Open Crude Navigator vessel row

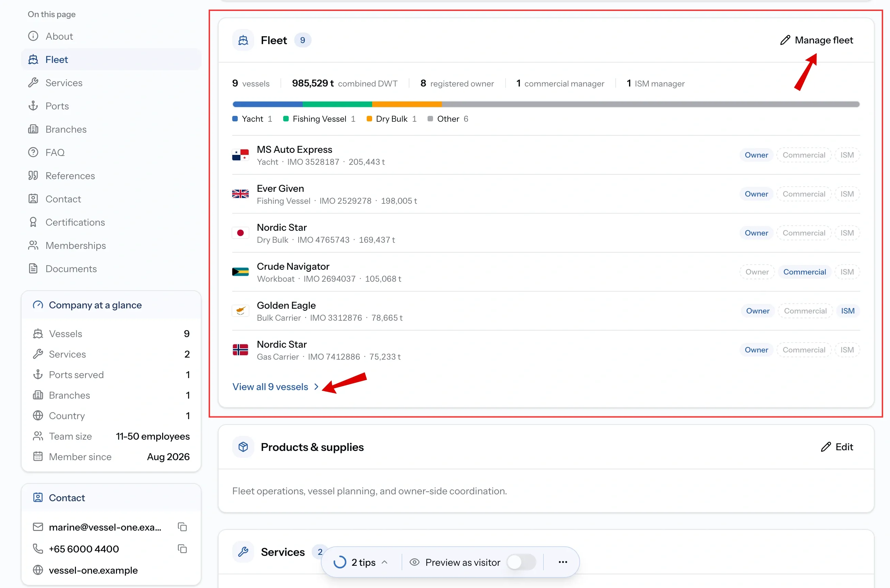pyautogui.click(x=546, y=272)
